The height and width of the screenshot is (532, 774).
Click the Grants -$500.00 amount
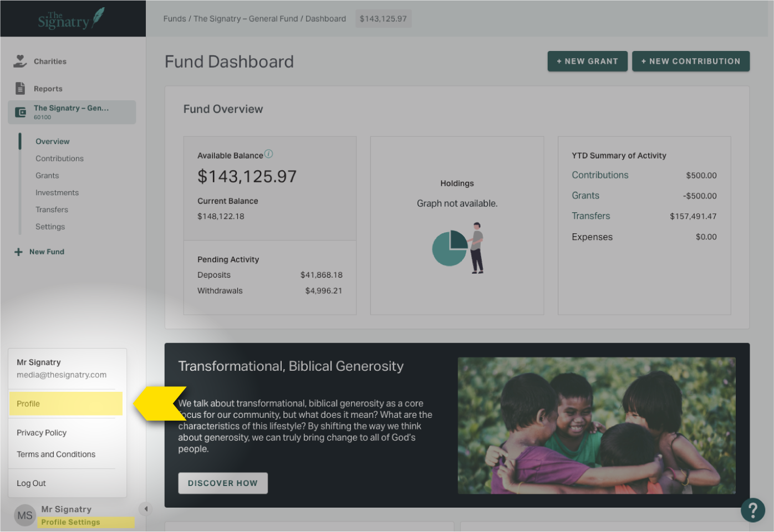[700, 196]
